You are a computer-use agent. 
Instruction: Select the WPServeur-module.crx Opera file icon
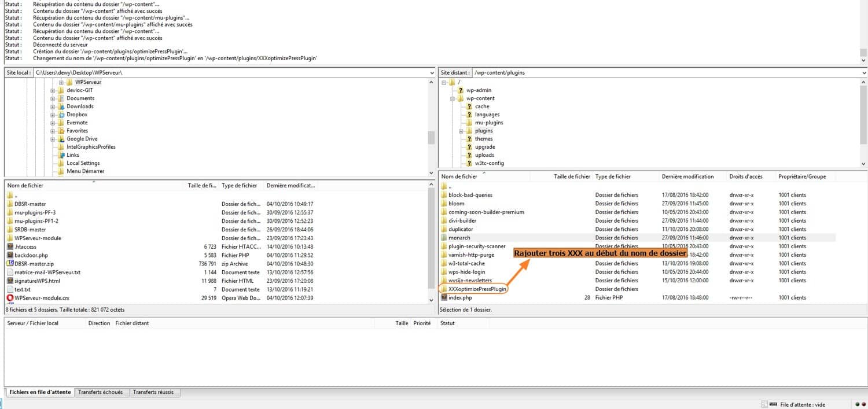pyautogui.click(x=10, y=298)
